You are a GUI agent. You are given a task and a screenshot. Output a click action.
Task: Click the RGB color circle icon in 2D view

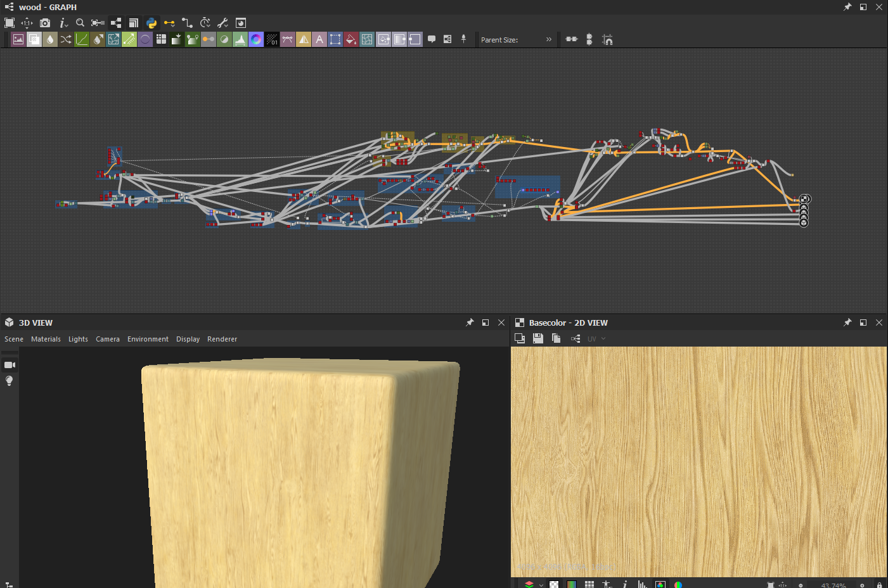click(678, 585)
